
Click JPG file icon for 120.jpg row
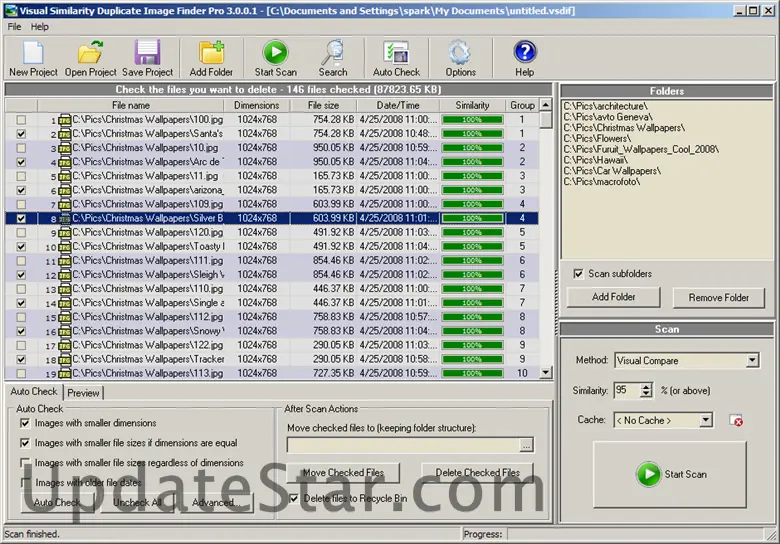[65, 233]
